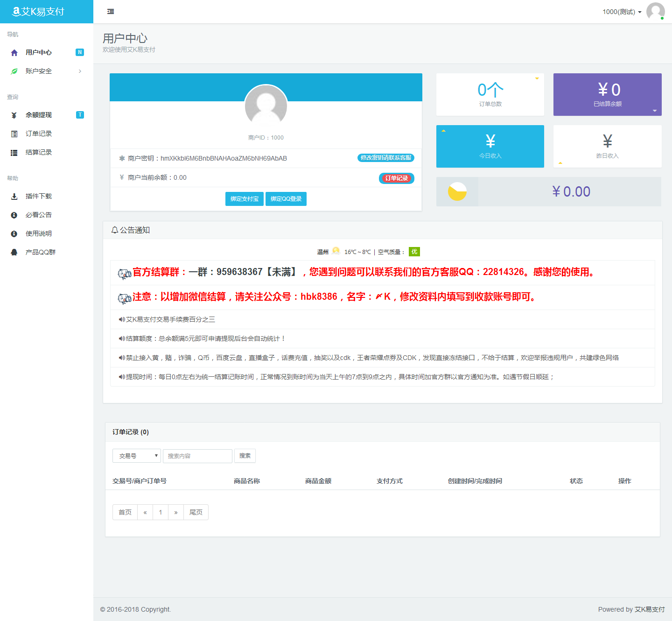The height and width of the screenshot is (621, 672).
Task: Click the 绑定支付宝 button
Action: click(x=245, y=199)
